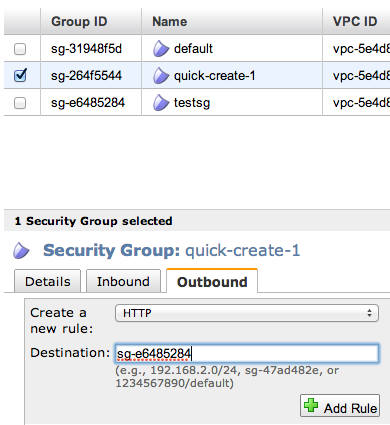Uncheck the quick-create-1 security group checkbox

click(x=20, y=75)
